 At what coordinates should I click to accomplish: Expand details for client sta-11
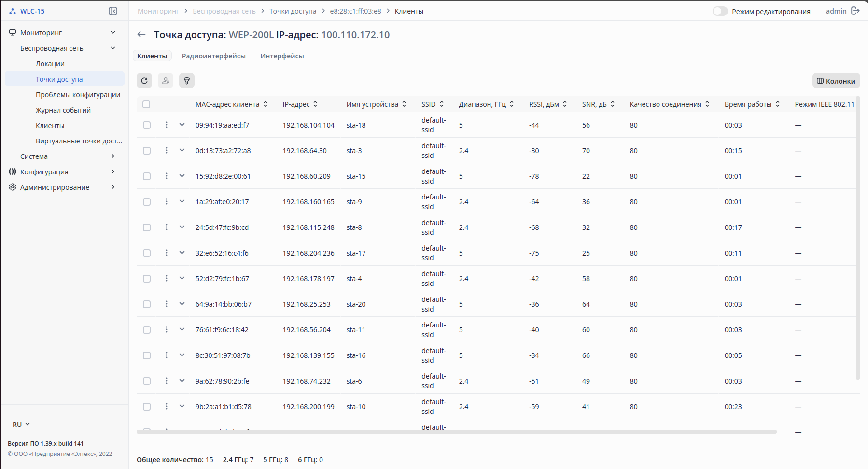(x=182, y=329)
